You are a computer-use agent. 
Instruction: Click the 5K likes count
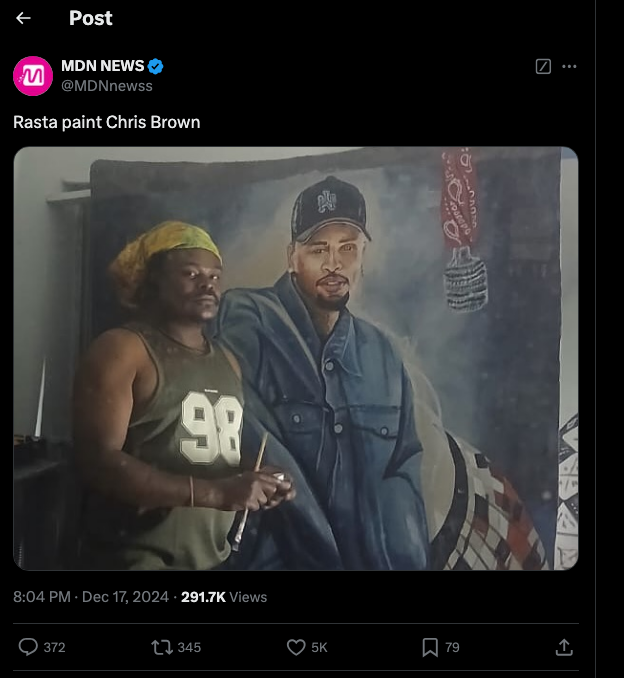click(319, 647)
